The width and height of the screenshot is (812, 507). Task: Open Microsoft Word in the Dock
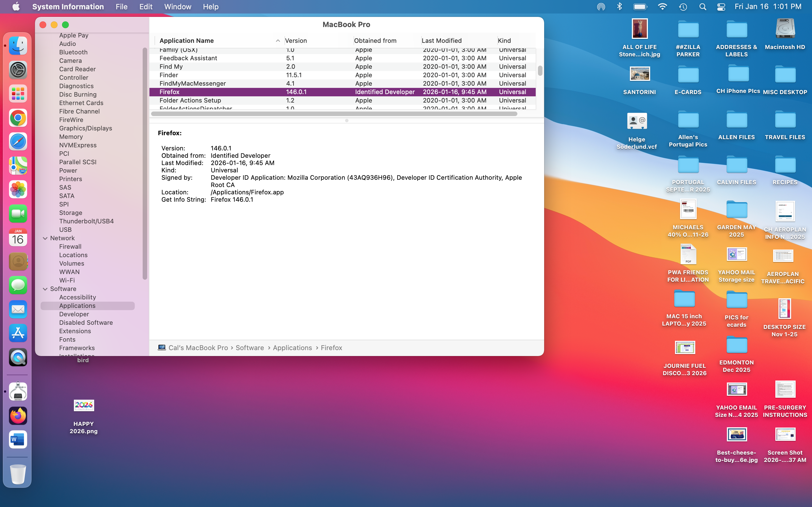tap(18, 439)
